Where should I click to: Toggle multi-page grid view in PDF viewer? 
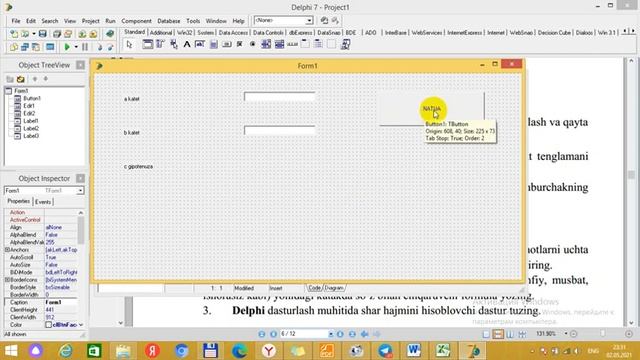point(522,334)
